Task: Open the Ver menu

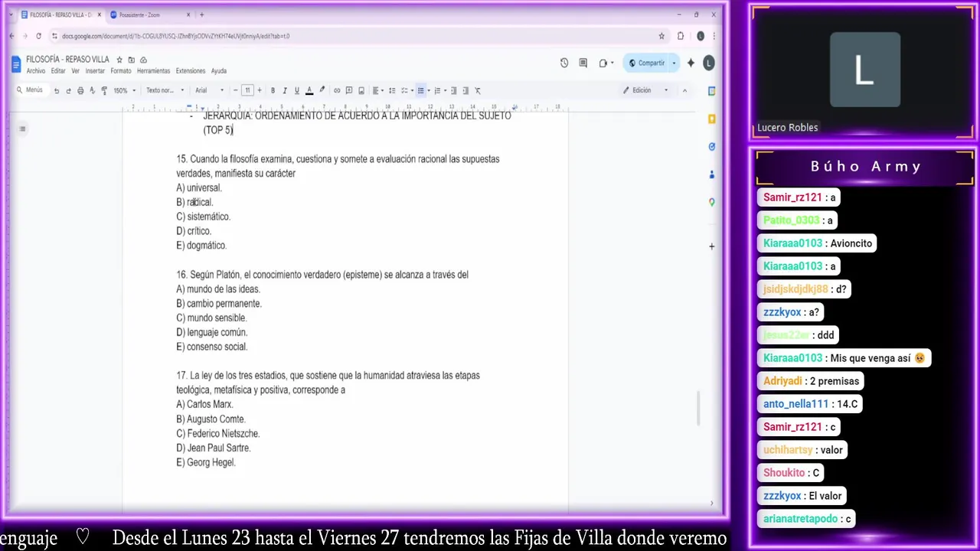Action: (75, 71)
